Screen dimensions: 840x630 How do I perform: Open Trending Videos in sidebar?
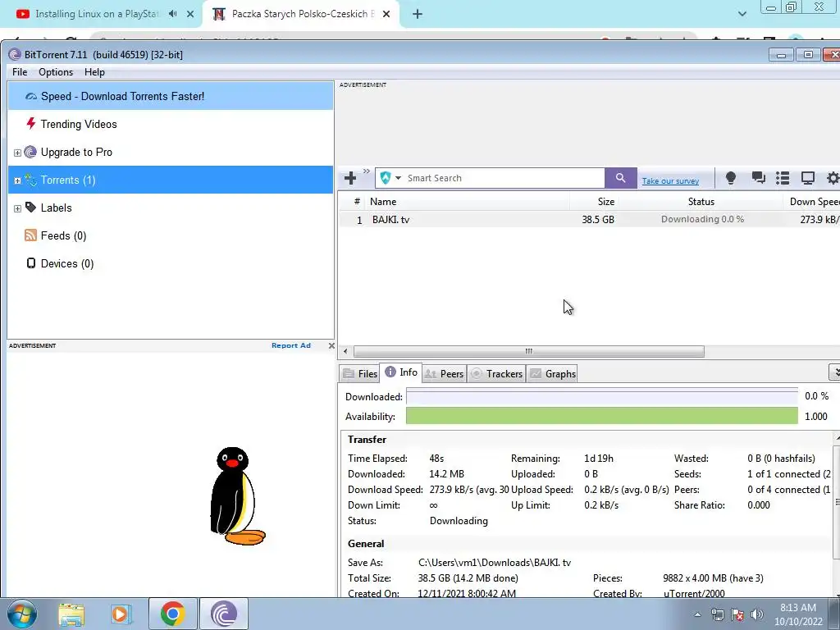(x=78, y=125)
